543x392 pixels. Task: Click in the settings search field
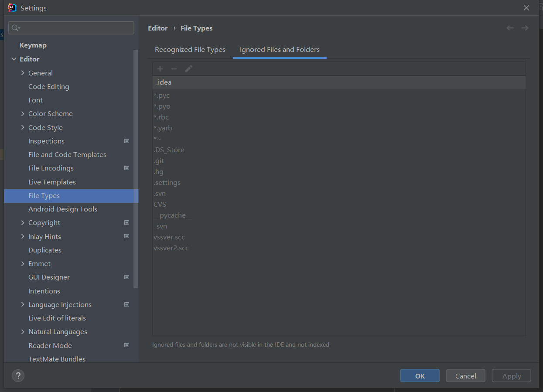tap(72, 28)
